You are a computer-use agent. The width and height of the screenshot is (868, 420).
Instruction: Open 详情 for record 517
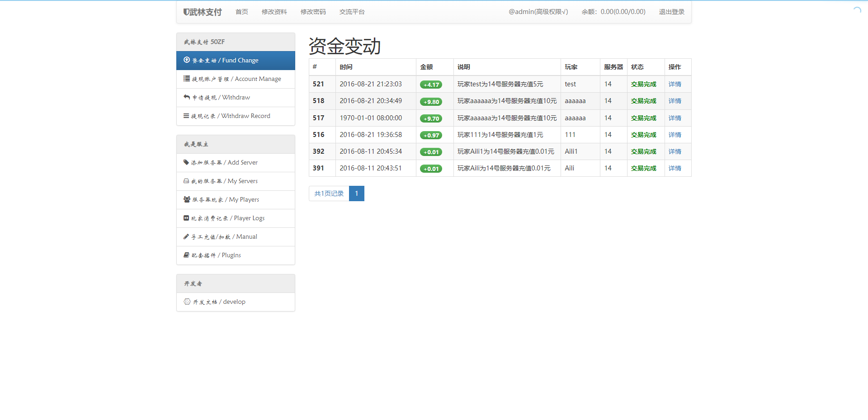675,118
